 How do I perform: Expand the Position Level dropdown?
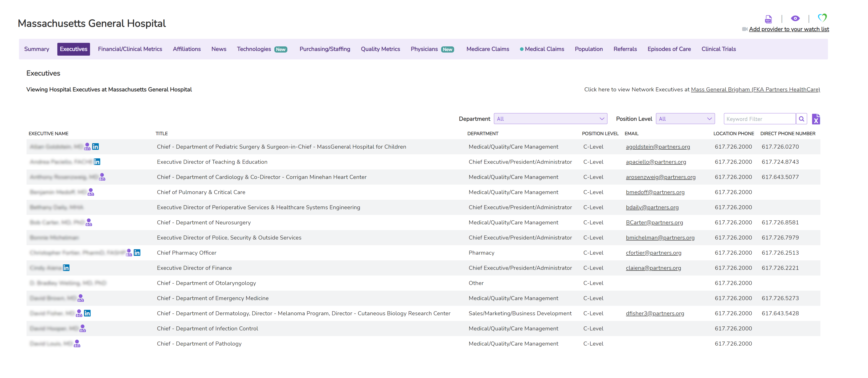pyautogui.click(x=685, y=119)
